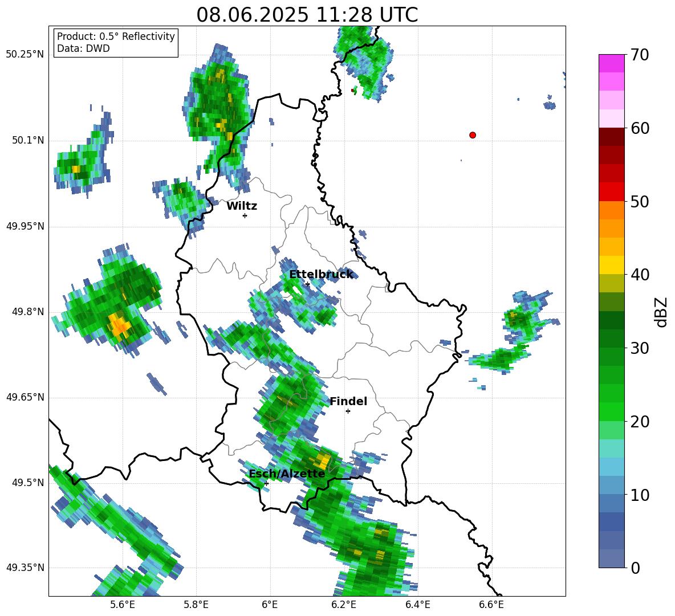Viewport: 675px width, 616px height.
Task: Click the bright red colorbar swatch above 50
Action: [x=611, y=192]
